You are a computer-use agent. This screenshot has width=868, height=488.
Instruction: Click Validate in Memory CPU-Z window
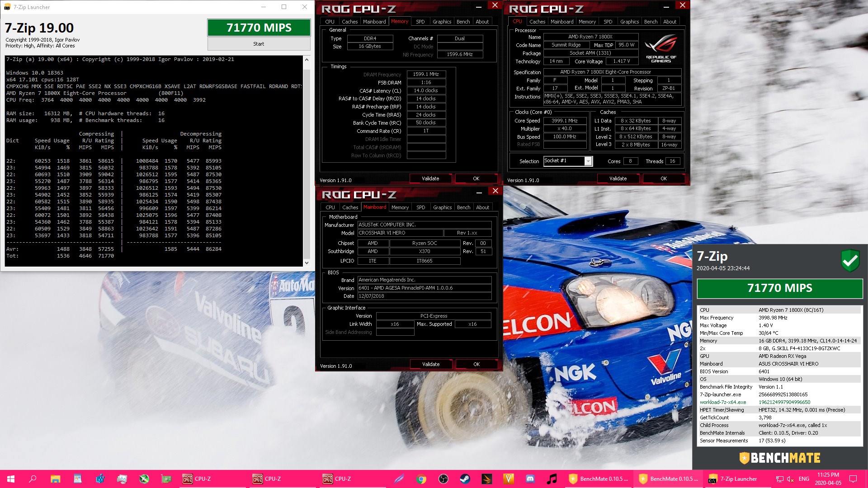click(430, 178)
